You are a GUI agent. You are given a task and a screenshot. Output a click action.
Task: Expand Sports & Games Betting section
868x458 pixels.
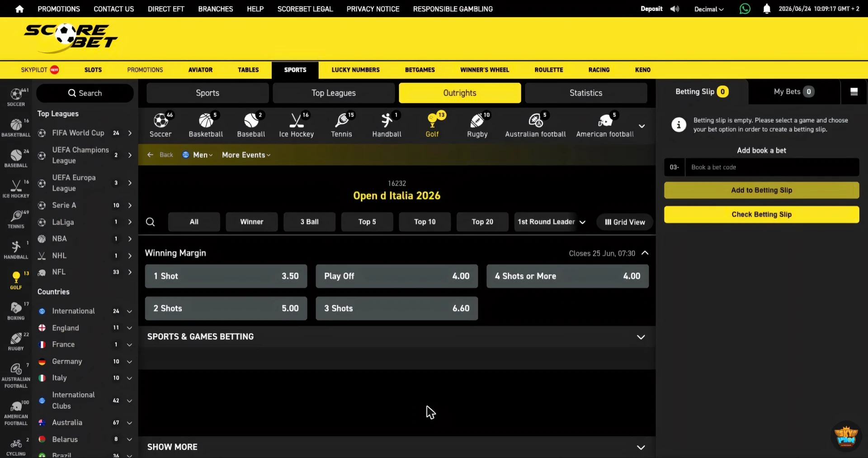397,337
